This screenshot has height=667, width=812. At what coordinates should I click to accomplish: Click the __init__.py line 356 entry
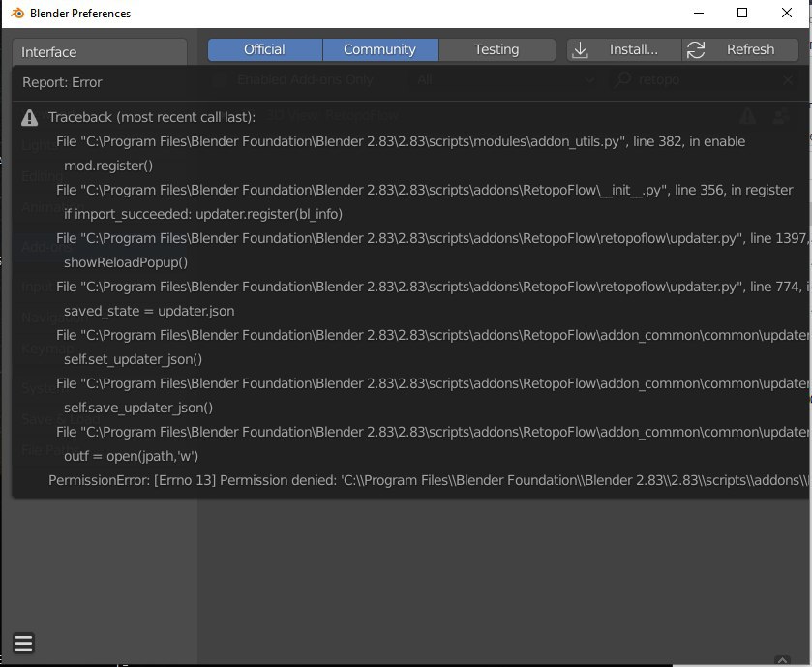425,190
